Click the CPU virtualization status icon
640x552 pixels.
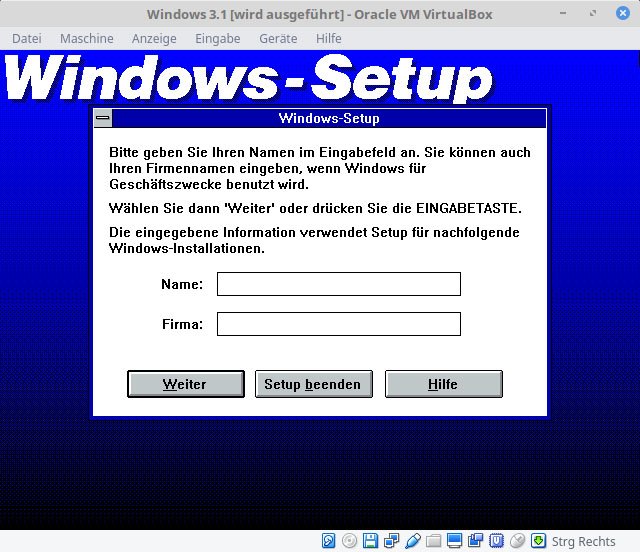click(496, 541)
